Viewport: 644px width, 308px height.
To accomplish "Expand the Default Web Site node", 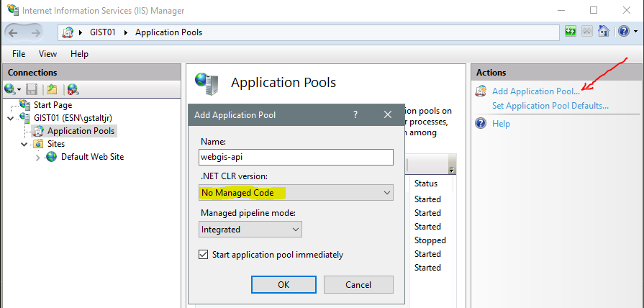I will (x=38, y=158).
